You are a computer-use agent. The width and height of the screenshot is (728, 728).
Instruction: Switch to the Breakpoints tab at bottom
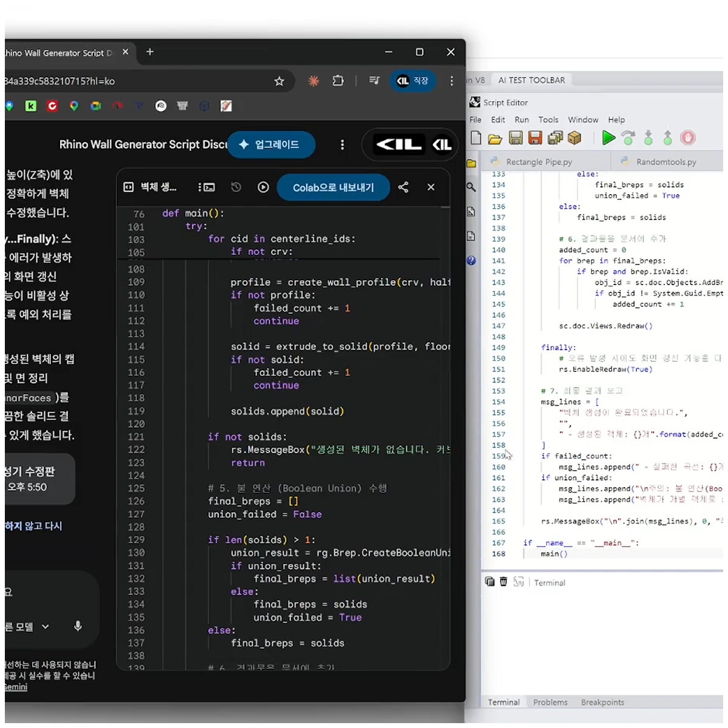[602, 703]
